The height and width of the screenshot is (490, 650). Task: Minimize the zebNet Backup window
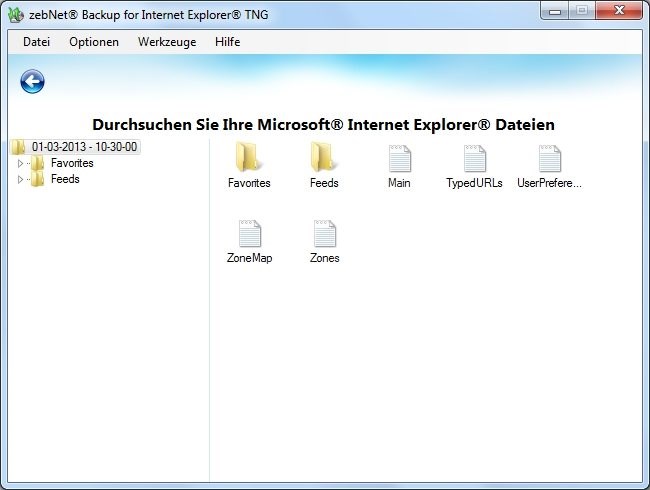pos(555,11)
